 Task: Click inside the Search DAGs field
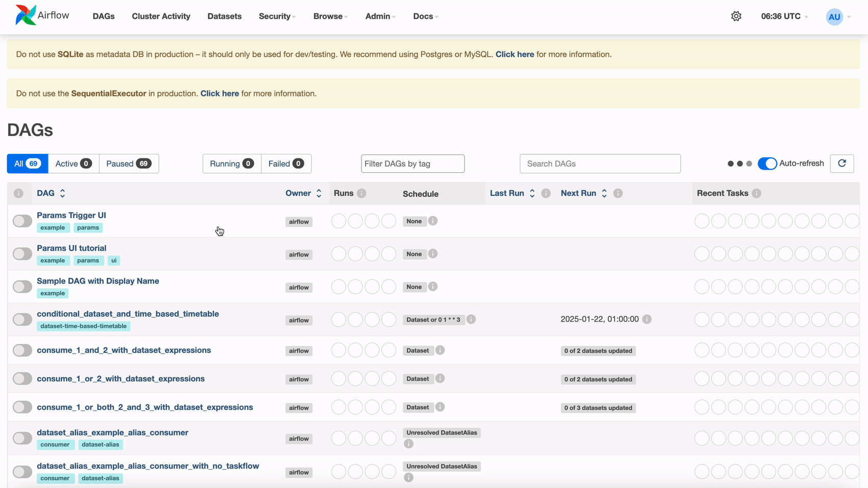(600, 164)
